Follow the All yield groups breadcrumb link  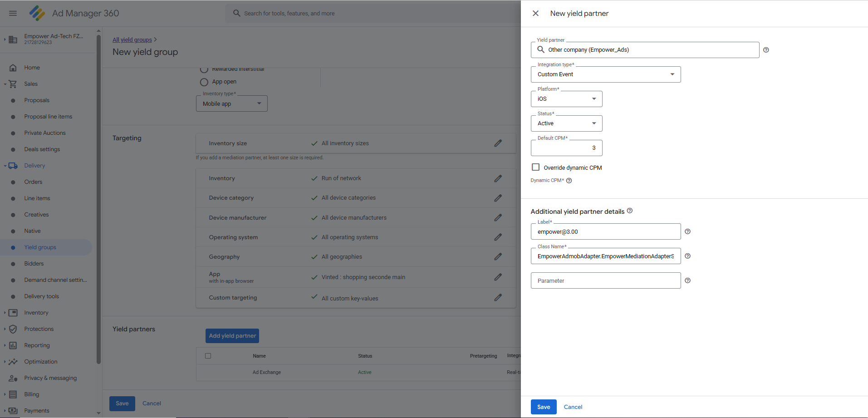tap(131, 39)
